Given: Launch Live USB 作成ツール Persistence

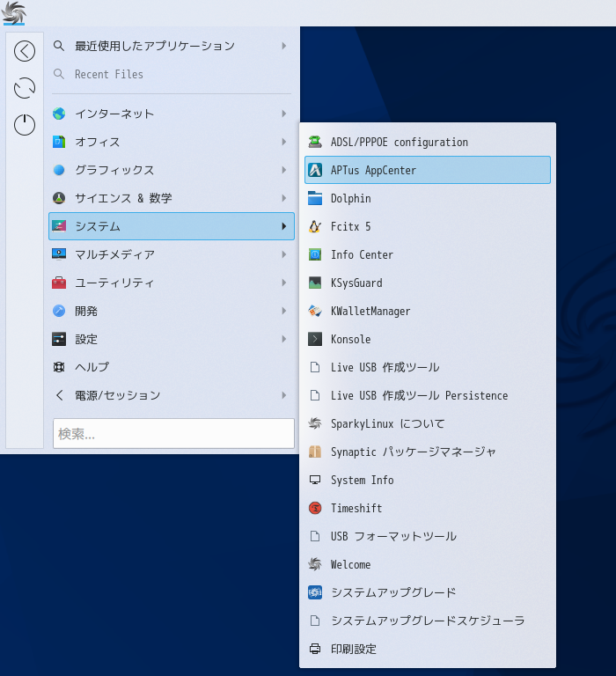Looking at the screenshot, I should pos(428,395).
